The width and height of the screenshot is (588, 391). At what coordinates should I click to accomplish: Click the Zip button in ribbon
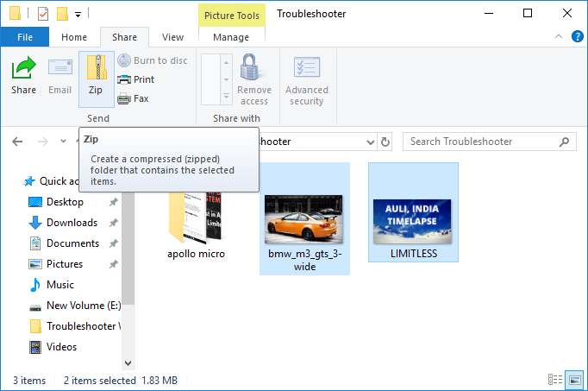96,78
